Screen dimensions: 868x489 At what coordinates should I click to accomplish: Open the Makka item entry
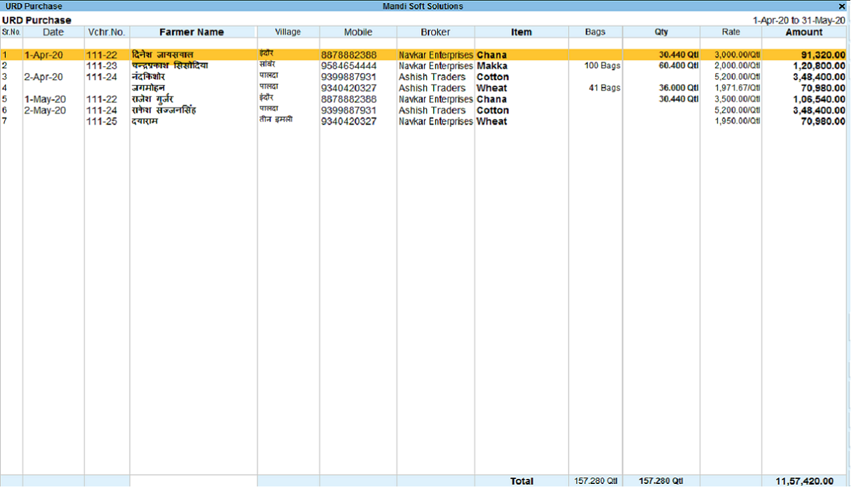click(x=492, y=66)
